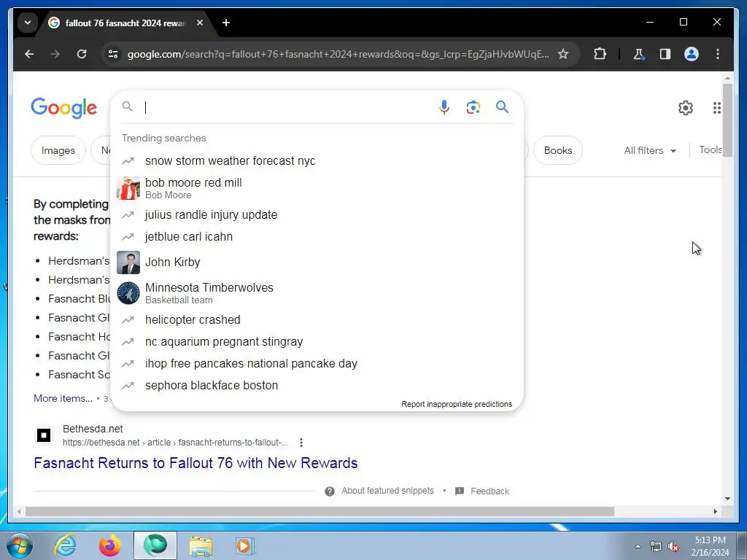Start voice search with microphone icon
This screenshot has height=560, width=747.
point(444,107)
